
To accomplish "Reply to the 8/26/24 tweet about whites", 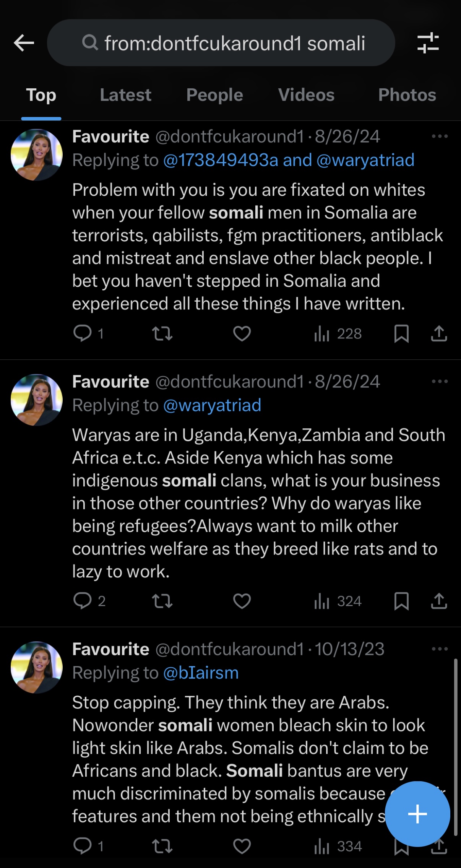I will [83, 333].
